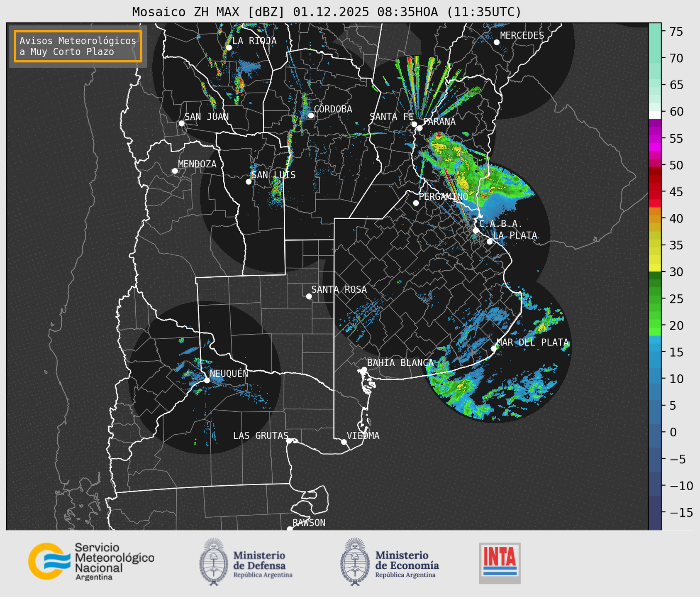
Task: Click the map title Mosaico ZH MAX text
Action: [186, 12]
